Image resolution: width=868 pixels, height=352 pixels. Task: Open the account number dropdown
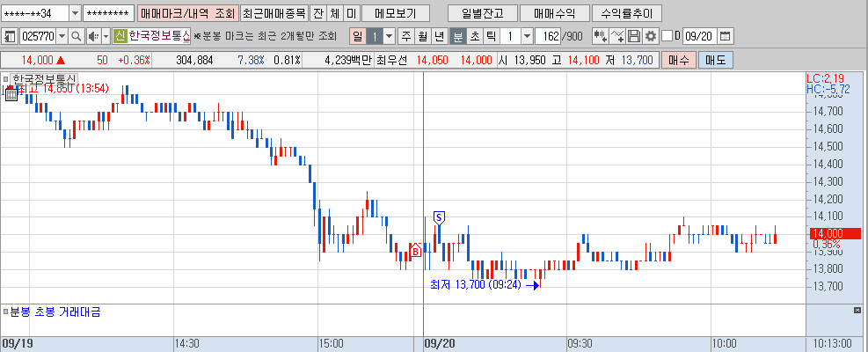tap(75, 12)
